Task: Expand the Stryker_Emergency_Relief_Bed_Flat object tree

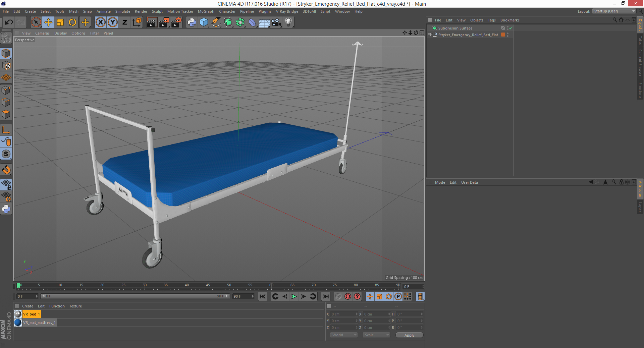Action: pyautogui.click(x=429, y=35)
